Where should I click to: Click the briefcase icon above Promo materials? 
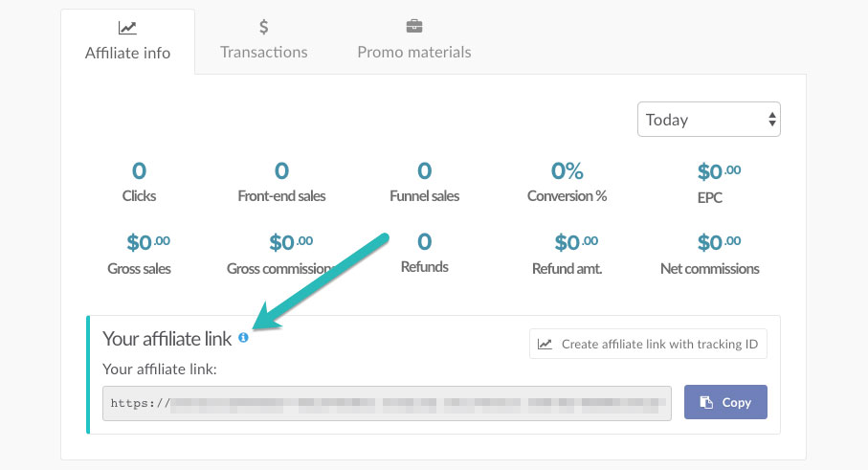click(414, 26)
